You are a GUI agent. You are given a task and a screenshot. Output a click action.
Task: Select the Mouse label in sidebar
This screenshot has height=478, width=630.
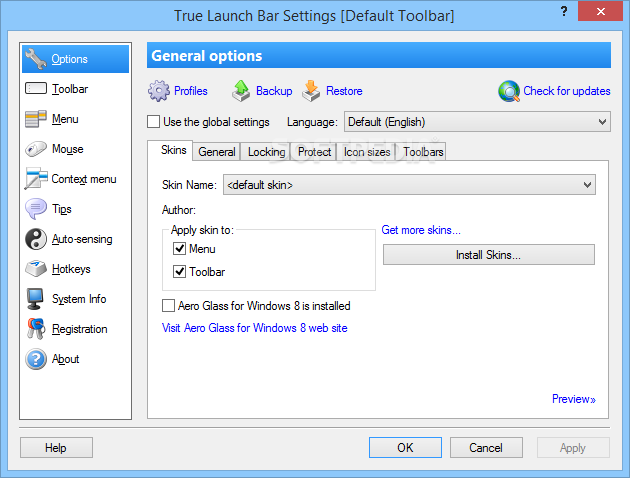[68, 149]
